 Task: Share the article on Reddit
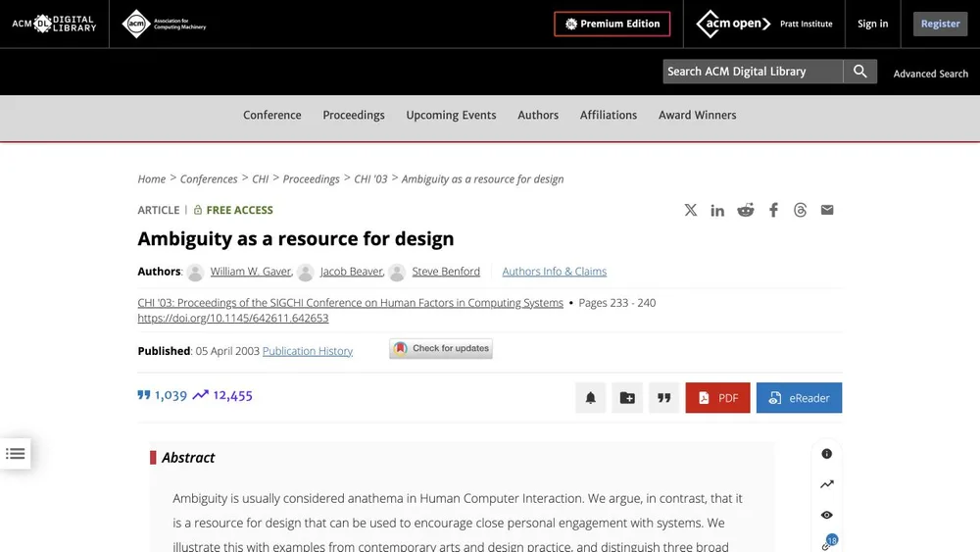pyautogui.click(x=746, y=210)
